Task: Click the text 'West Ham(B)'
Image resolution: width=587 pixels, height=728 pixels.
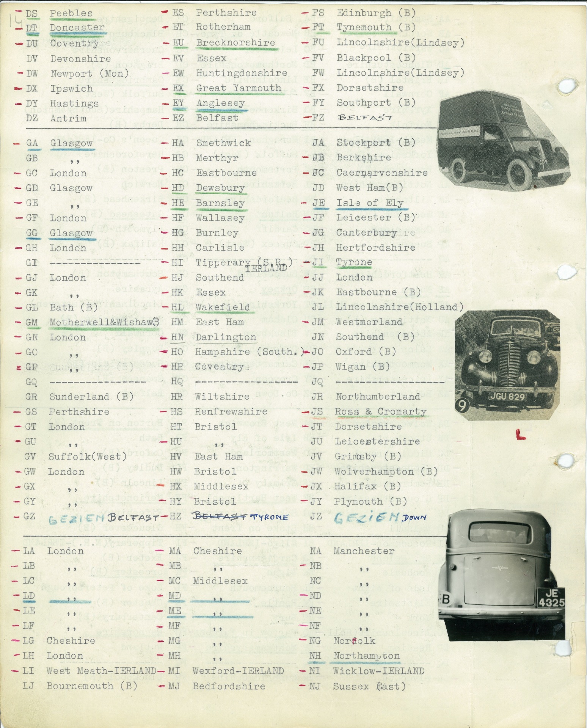Action: (x=370, y=188)
